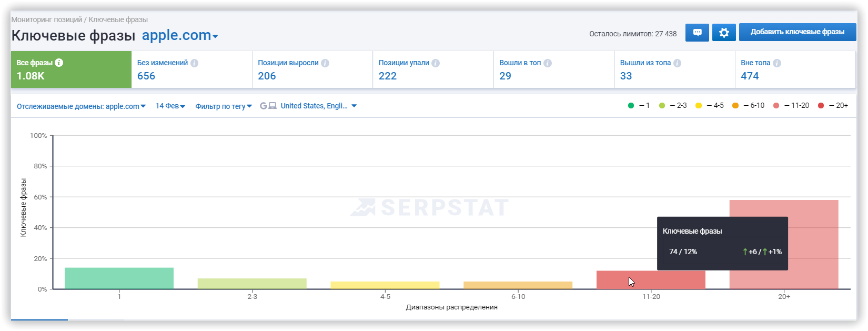Expand Фильтр по тегу dropdown

pyautogui.click(x=224, y=106)
